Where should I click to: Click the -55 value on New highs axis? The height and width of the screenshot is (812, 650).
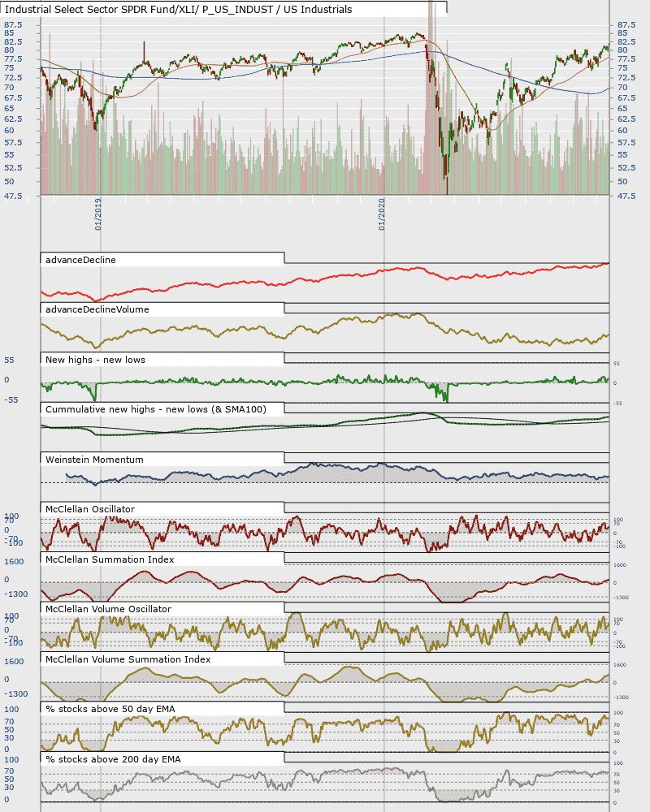pyautogui.click(x=11, y=400)
